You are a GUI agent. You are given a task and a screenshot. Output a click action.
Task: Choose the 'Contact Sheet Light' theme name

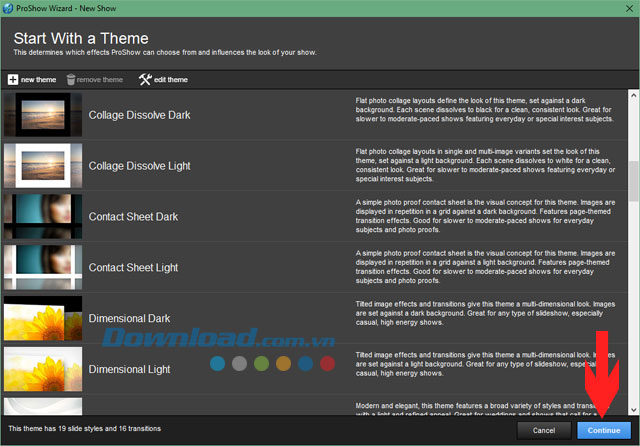(x=133, y=268)
